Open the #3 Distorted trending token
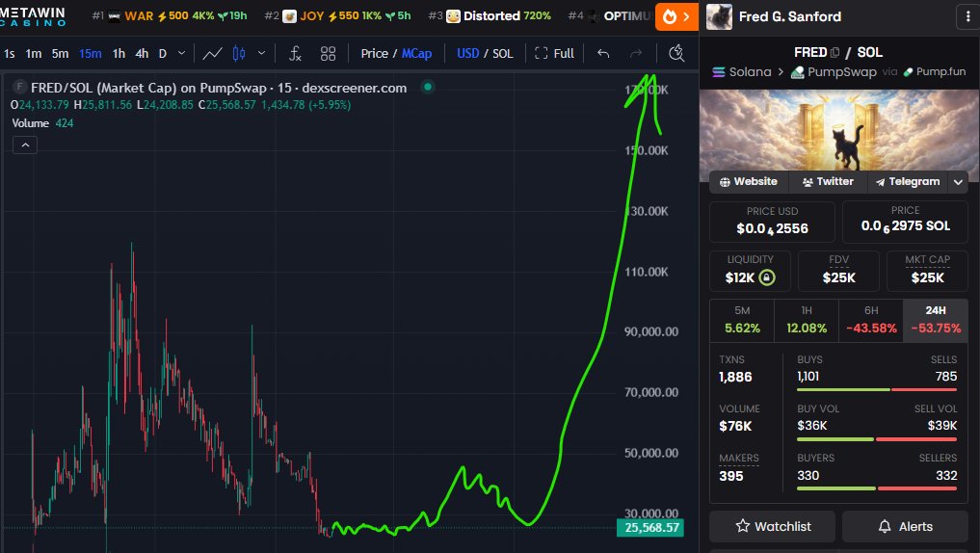The width and height of the screenshot is (980, 553). coord(490,16)
